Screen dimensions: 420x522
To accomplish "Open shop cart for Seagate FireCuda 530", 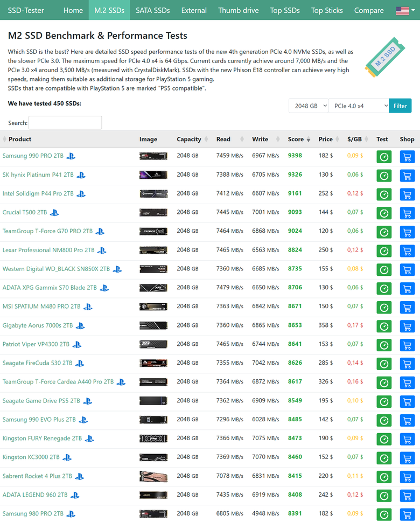I will [x=408, y=364].
